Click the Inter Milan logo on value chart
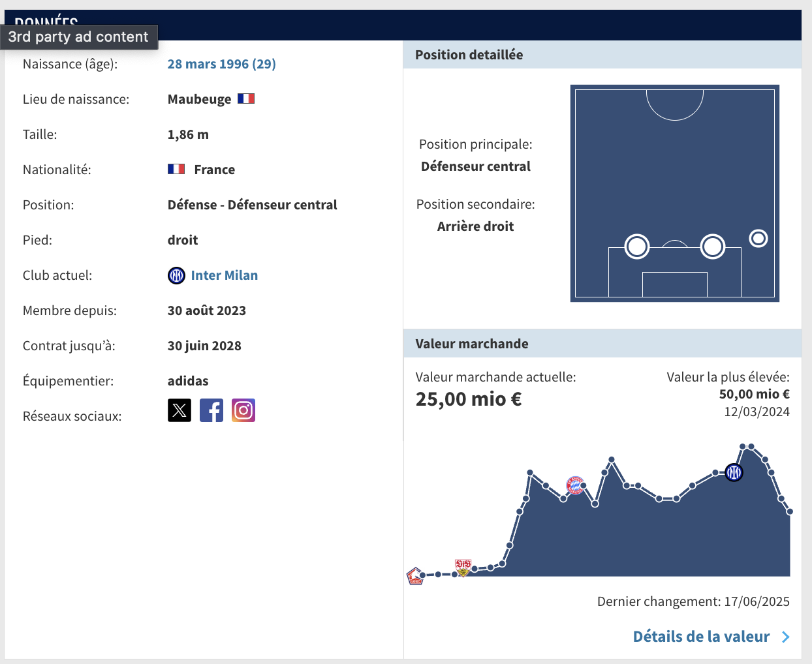The image size is (812, 664). 734,472
